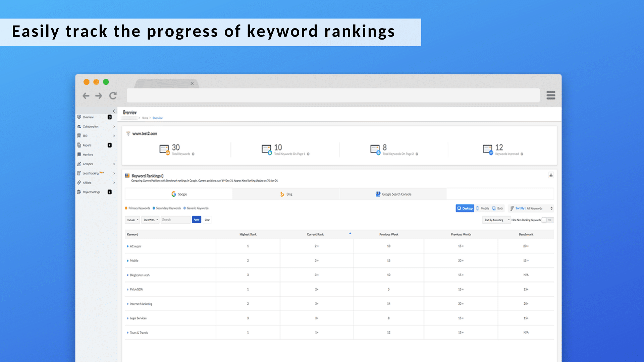Expand the Analytics sidebar submenu arrow
Screen dimensions: 644x362
[114, 164]
